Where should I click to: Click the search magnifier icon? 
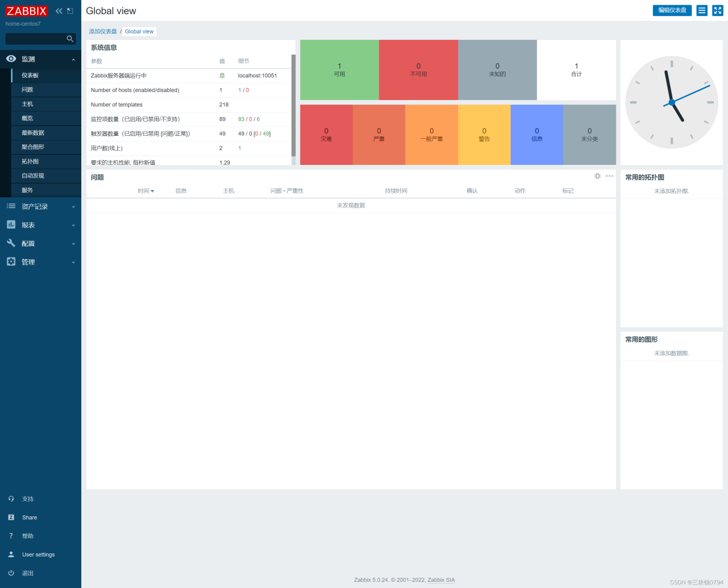(70, 39)
